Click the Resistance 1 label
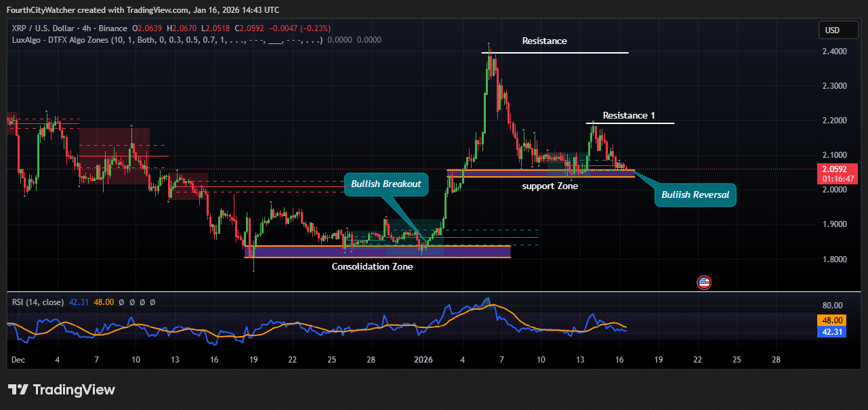This screenshot has width=868, height=410. click(x=629, y=115)
